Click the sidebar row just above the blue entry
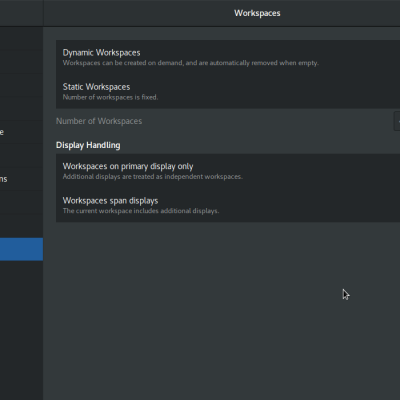Image resolution: width=400 pixels, height=400 pixels. pyautogui.click(x=21, y=226)
